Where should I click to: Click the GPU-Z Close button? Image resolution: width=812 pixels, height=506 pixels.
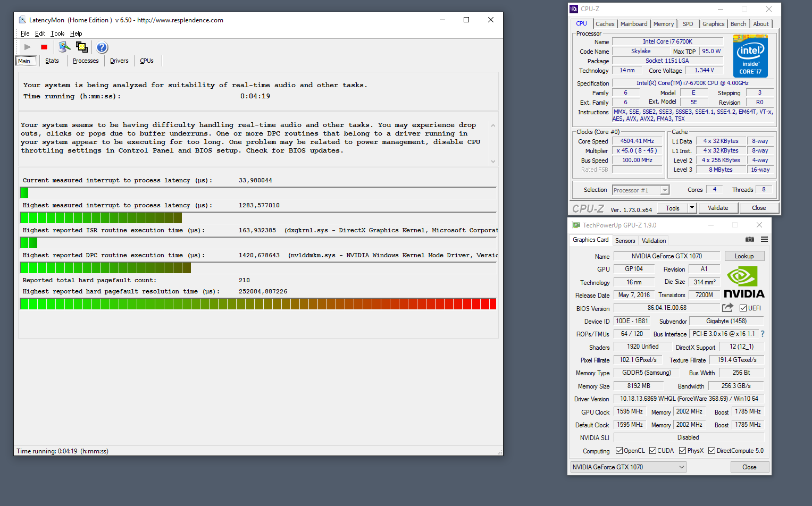point(749,467)
